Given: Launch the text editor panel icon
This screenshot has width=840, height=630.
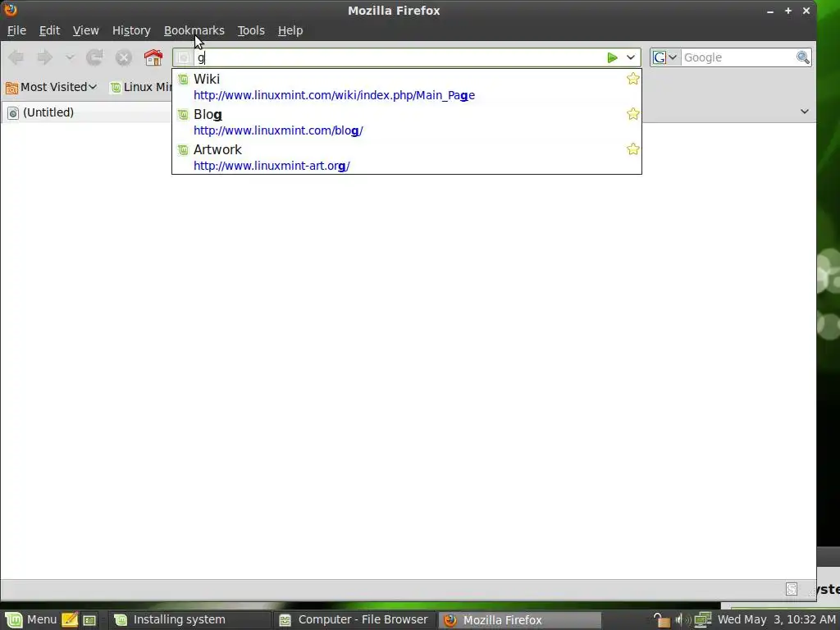Looking at the screenshot, I should [70, 620].
